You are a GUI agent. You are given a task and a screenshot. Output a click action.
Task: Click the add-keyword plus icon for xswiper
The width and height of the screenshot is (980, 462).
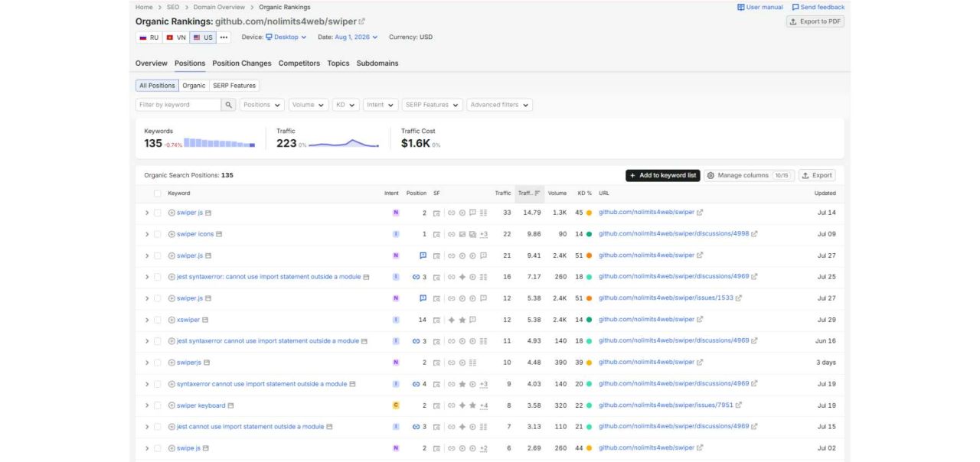click(171, 320)
